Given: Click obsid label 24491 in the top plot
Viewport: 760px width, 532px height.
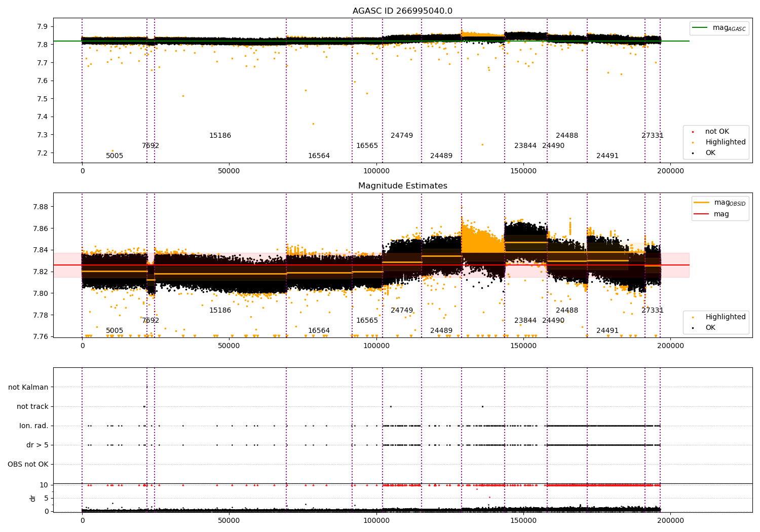Looking at the screenshot, I should 607,156.
